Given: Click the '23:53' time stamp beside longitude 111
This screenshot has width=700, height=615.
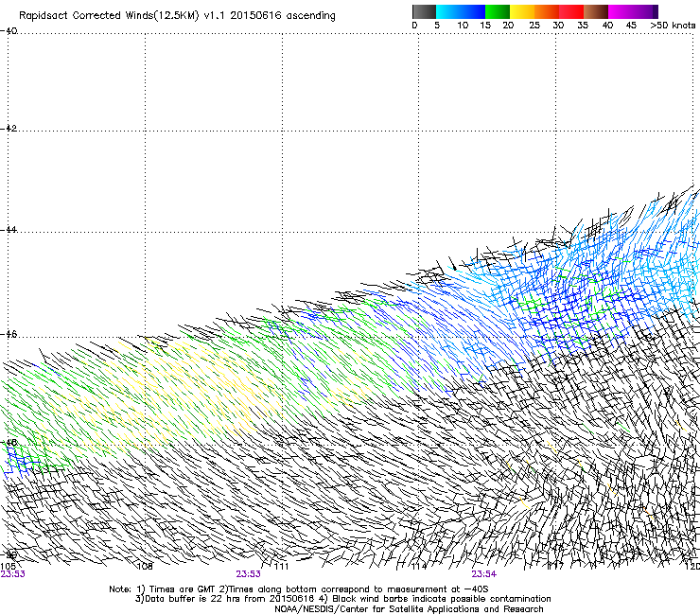Looking at the screenshot, I should tap(248, 574).
